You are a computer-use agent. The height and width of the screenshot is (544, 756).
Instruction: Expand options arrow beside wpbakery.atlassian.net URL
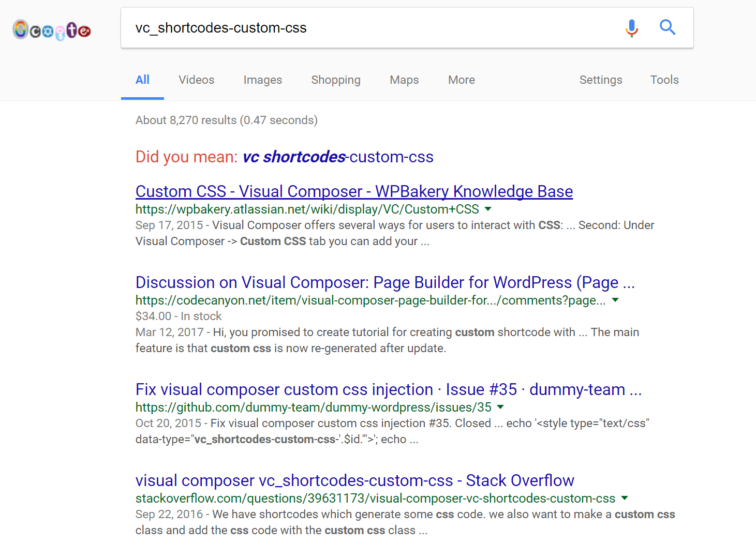tap(488, 209)
